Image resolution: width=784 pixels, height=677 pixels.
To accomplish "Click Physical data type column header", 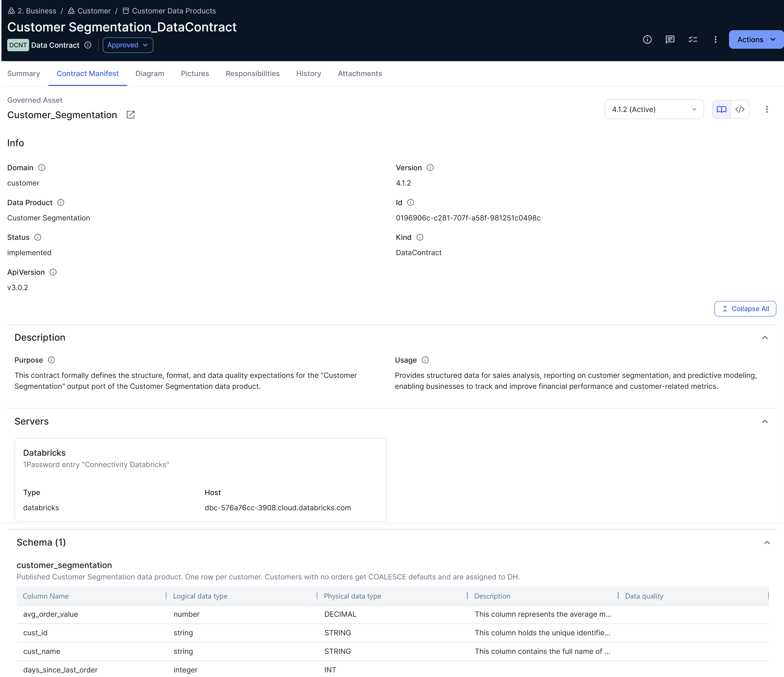I will click(x=352, y=596).
